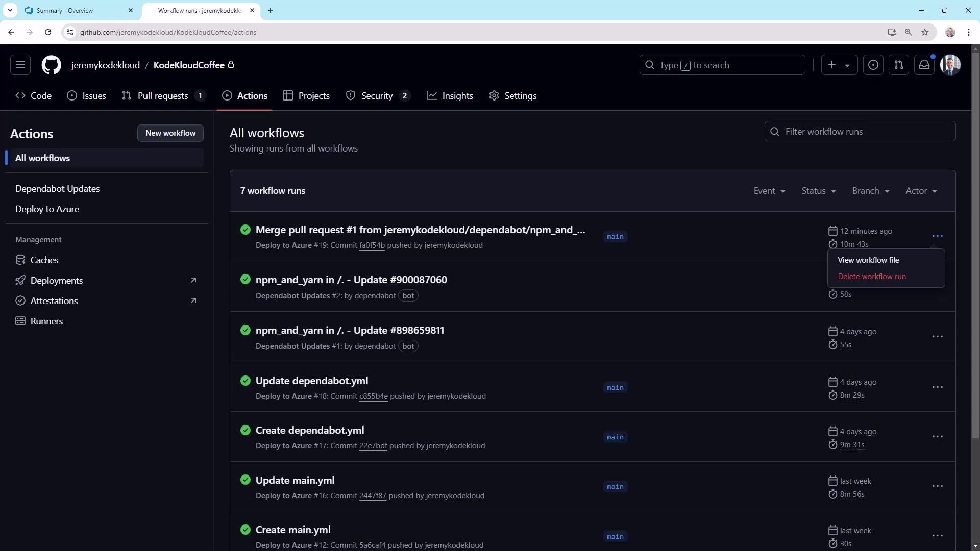The height and width of the screenshot is (551, 980).
Task: Open commit fa0f54b link
Action: (372, 245)
